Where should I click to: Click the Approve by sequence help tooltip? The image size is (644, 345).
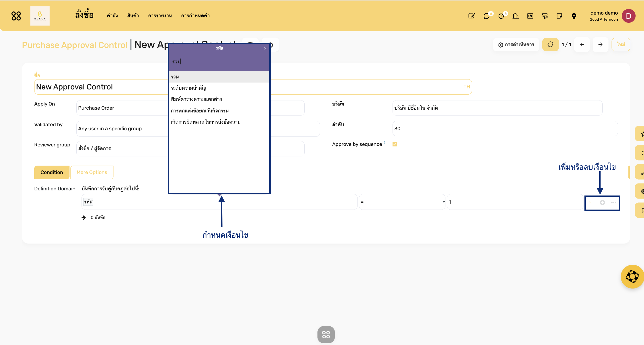pyautogui.click(x=384, y=143)
